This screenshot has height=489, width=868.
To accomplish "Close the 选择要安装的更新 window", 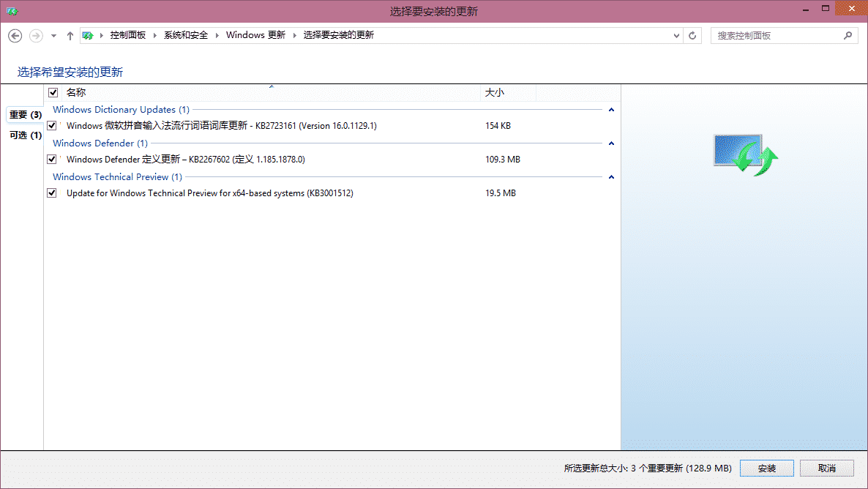I will [x=851, y=8].
